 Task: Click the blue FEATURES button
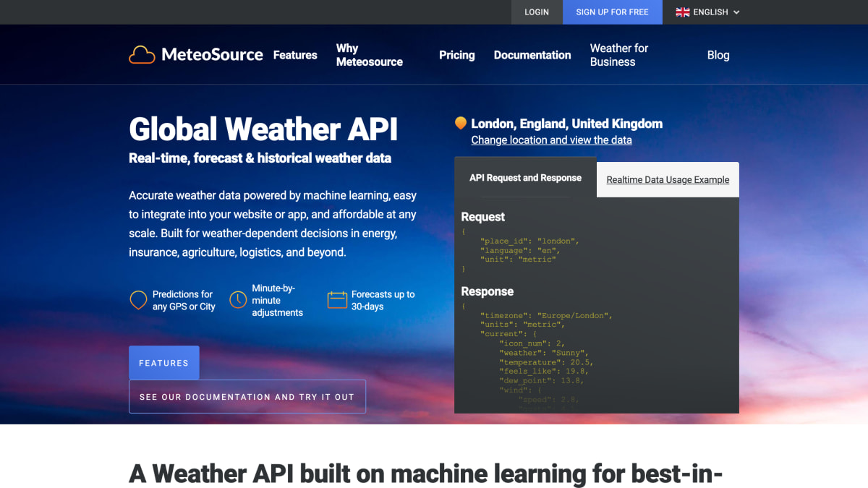click(164, 363)
